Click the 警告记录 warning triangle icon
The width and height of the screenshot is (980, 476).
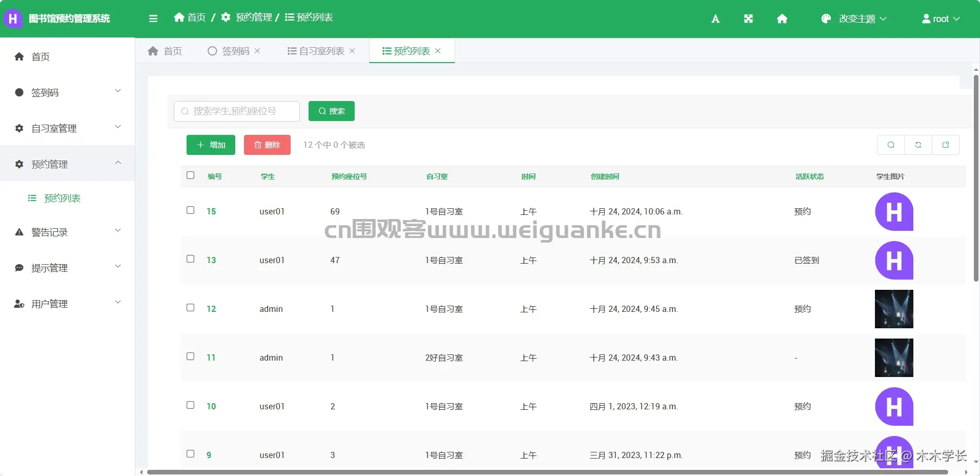tap(19, 232)
